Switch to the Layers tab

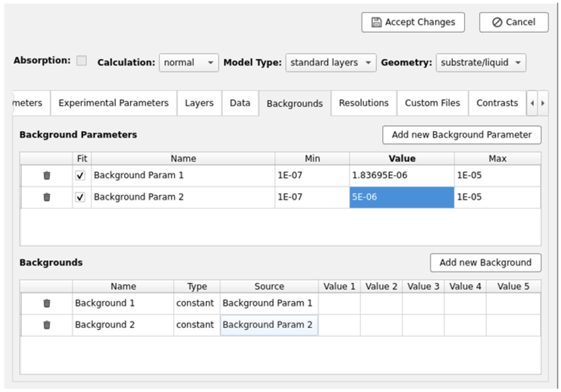coord(199,103)
